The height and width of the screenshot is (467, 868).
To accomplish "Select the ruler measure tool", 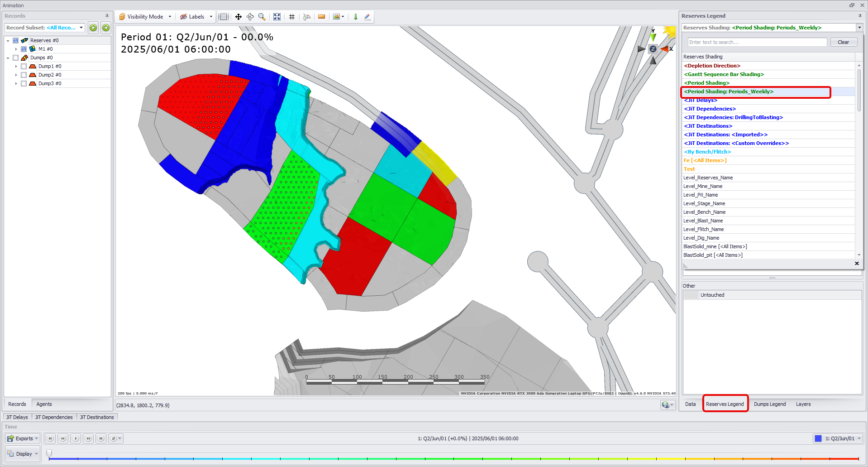I will tap(322, 17).
